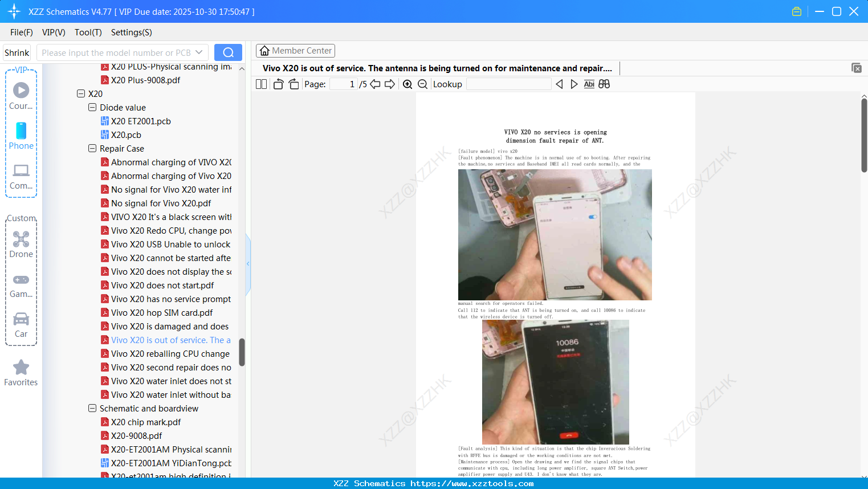This screenshot has height=489, width=868.
Task: Start the PDF model search
Action: coord(228,52)
